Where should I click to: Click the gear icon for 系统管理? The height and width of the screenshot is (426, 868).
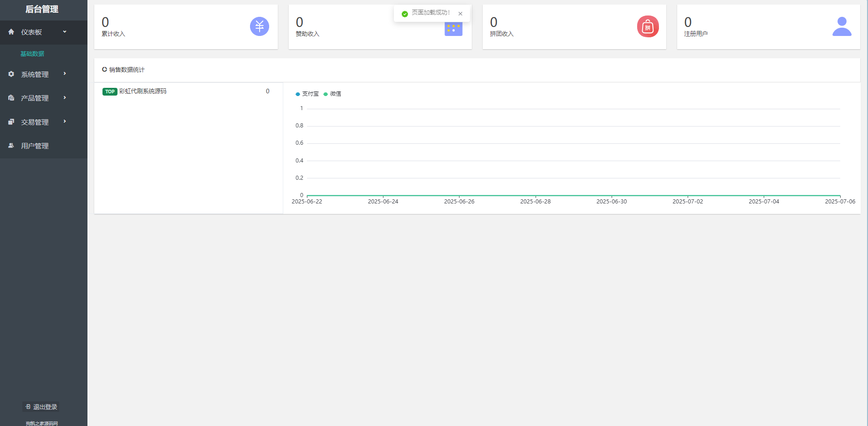pos(11,74)
